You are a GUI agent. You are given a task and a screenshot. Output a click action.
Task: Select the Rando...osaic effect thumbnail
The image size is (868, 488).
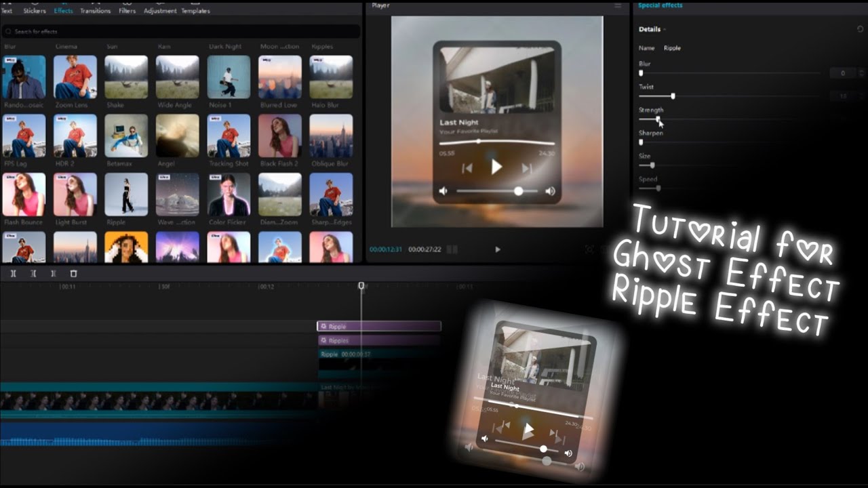click(x=24, y=77)
